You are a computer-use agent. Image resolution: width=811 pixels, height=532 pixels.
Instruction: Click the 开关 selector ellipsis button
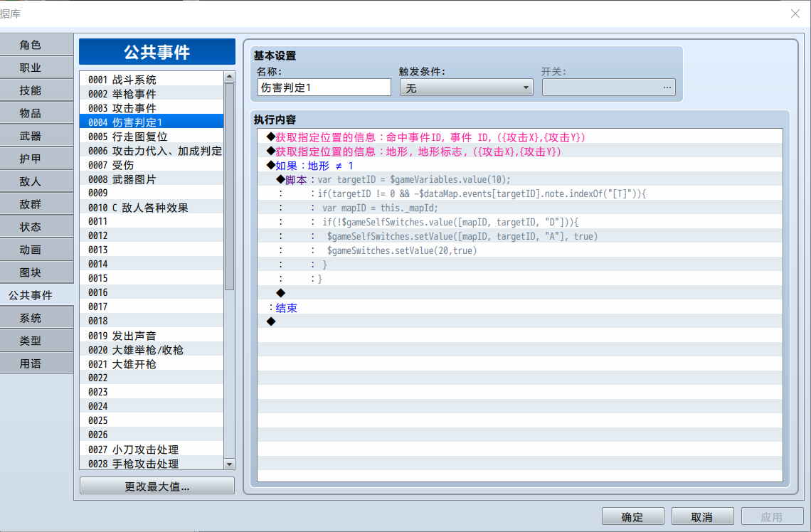point(667,87)
